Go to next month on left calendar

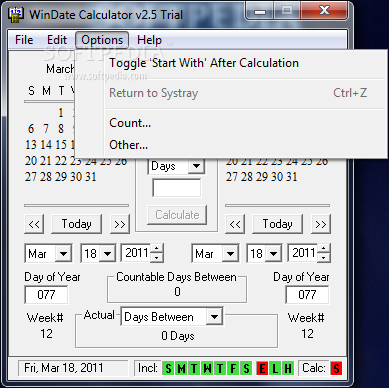(x=120, y=224)
